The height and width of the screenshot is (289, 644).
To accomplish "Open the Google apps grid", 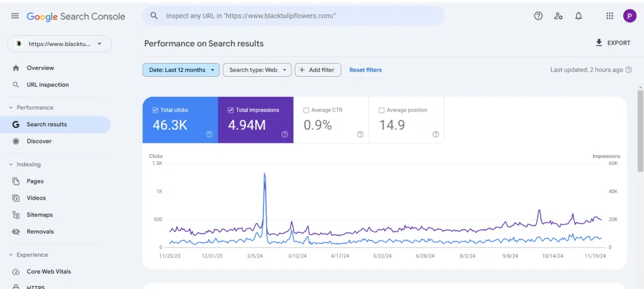I will (609, 16).
